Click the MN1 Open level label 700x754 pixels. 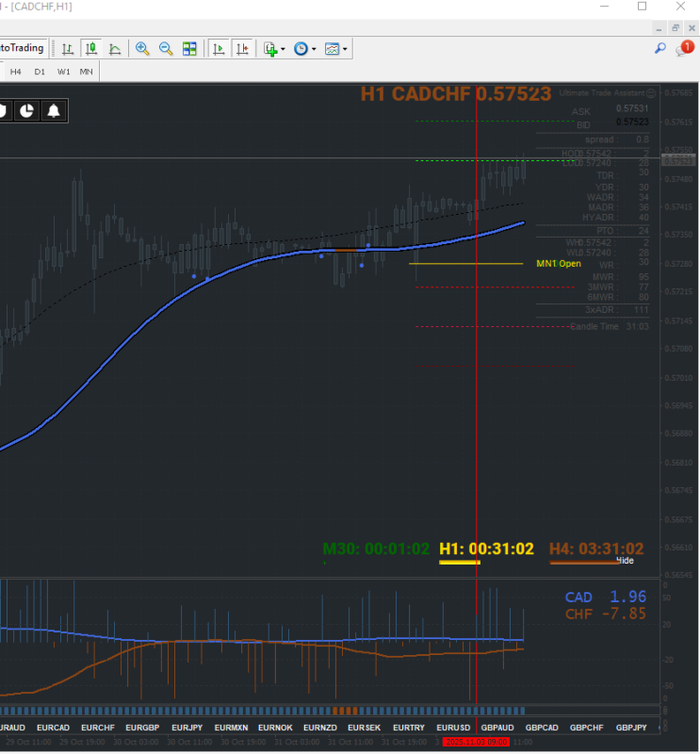click(559, 264)
